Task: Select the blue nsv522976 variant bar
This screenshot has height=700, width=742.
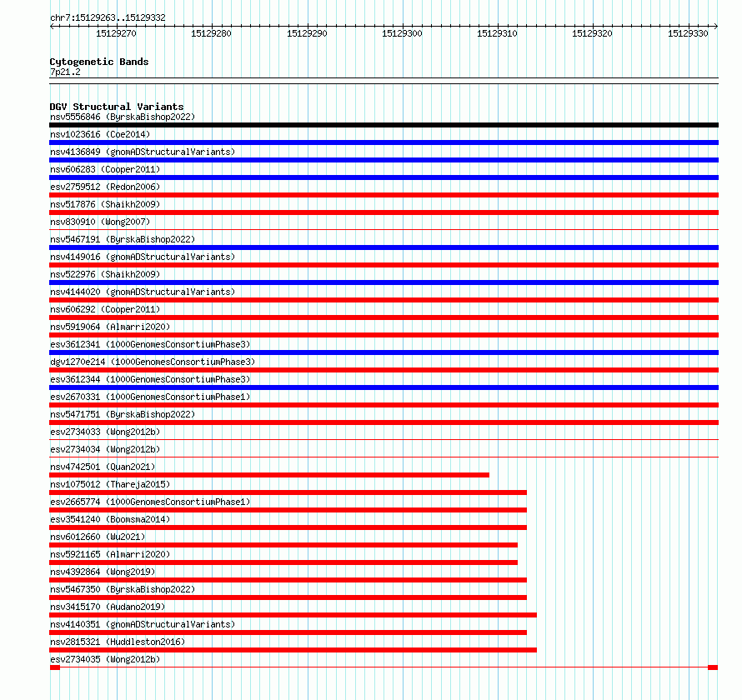Action: tap(384, 282)
